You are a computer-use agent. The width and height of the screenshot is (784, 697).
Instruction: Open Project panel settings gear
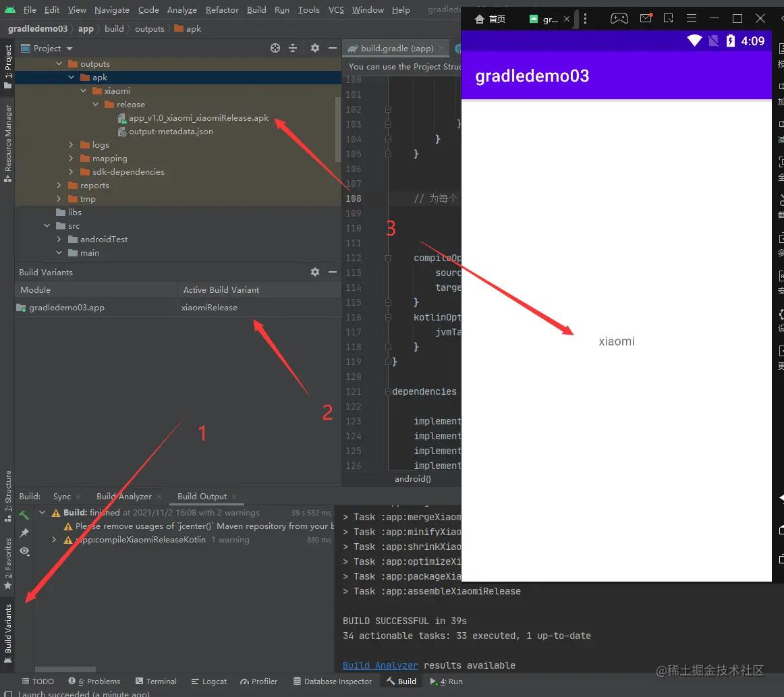pos(315,48)
